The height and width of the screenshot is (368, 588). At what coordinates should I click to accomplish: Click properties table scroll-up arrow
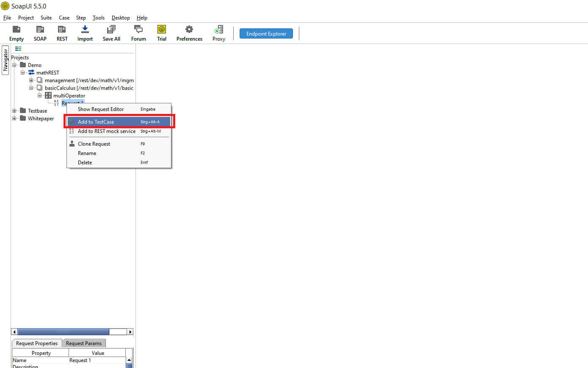[130, 360]
